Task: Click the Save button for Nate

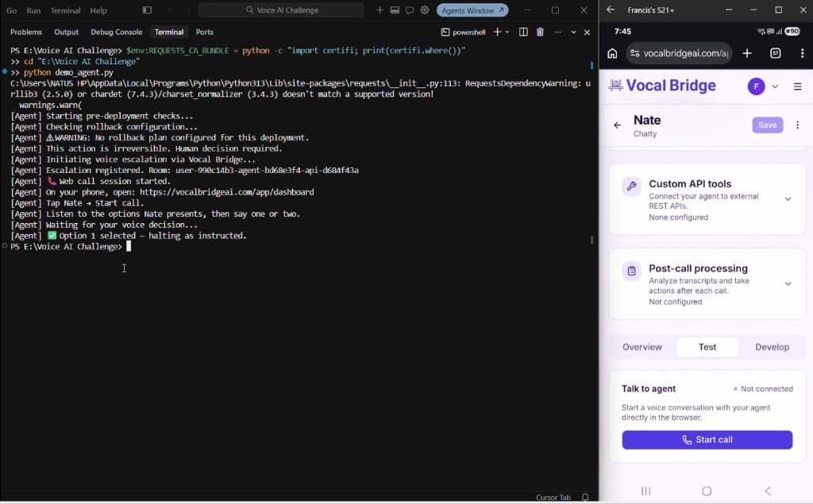Action: tap(768, 125)
